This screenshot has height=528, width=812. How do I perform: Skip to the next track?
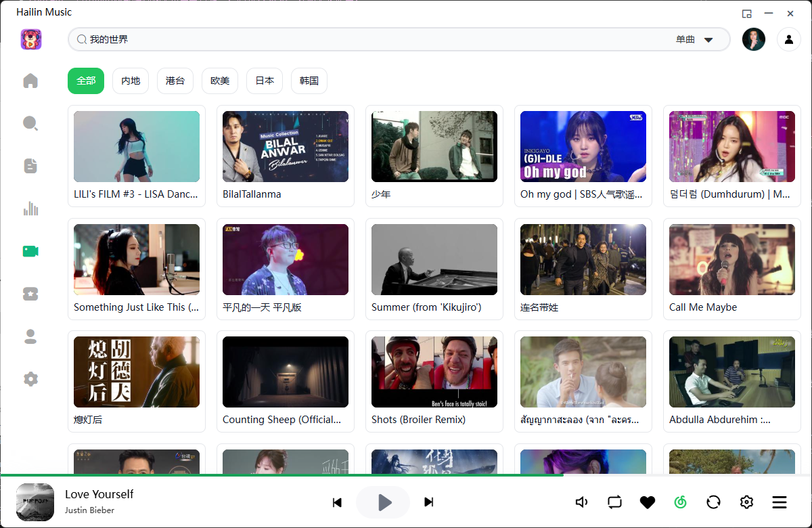pos(428,502)
